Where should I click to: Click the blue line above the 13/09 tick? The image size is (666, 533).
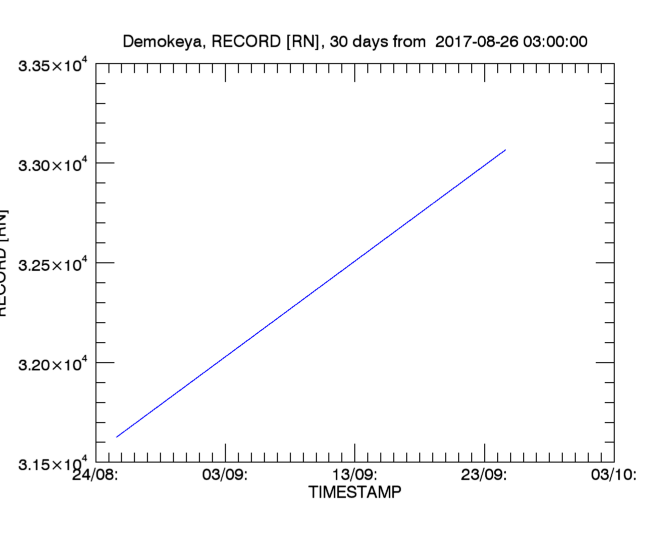tap(355, 261)
